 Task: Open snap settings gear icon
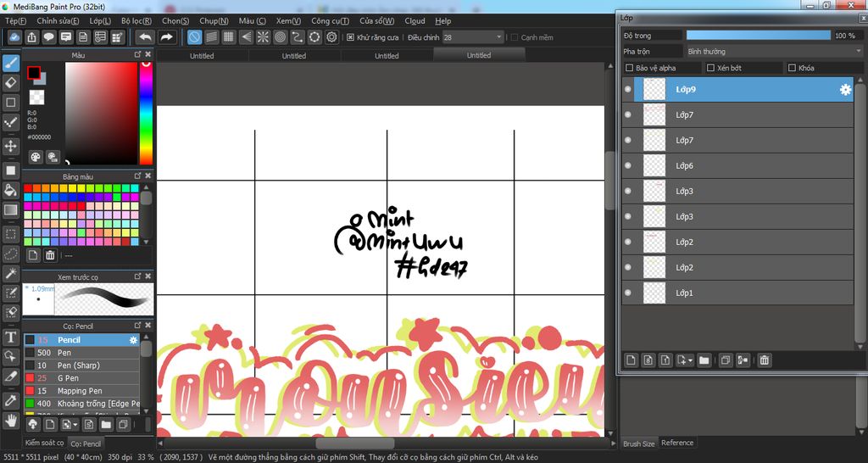331,37
